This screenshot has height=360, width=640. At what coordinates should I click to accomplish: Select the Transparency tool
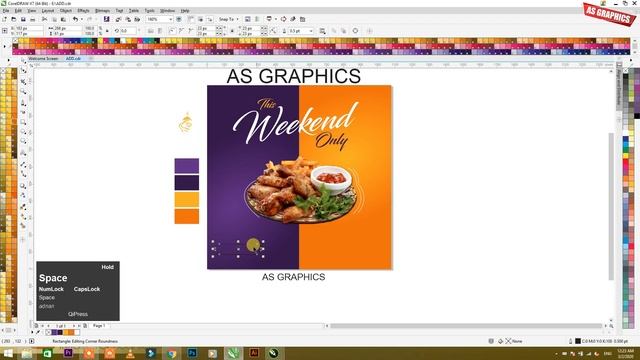[23, 196]
